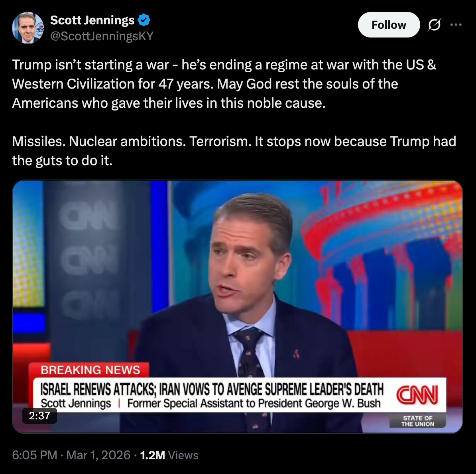This screenshot has height=474, width=476.
Task: Click the blue verified checkmark badge
Action: tap(144, 20)
